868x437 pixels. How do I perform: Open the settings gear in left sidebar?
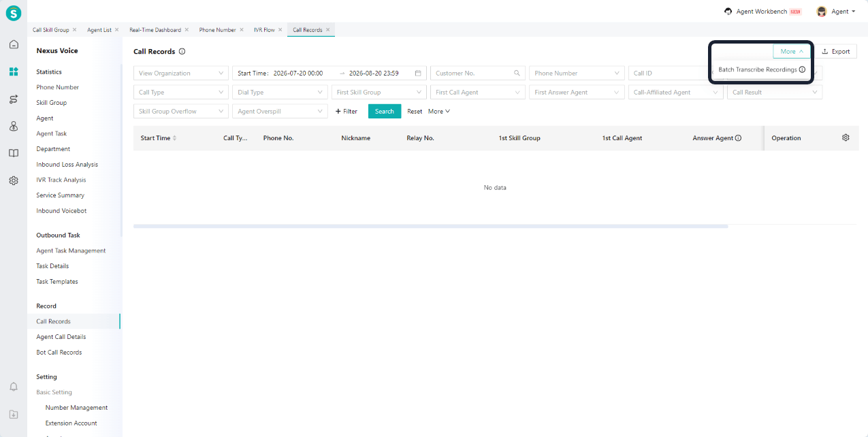tap(14, 180)
